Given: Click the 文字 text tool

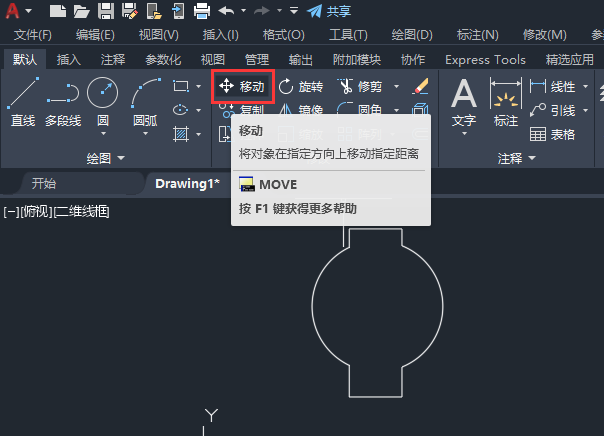Looking at the screenshot, I should point(464,102).
